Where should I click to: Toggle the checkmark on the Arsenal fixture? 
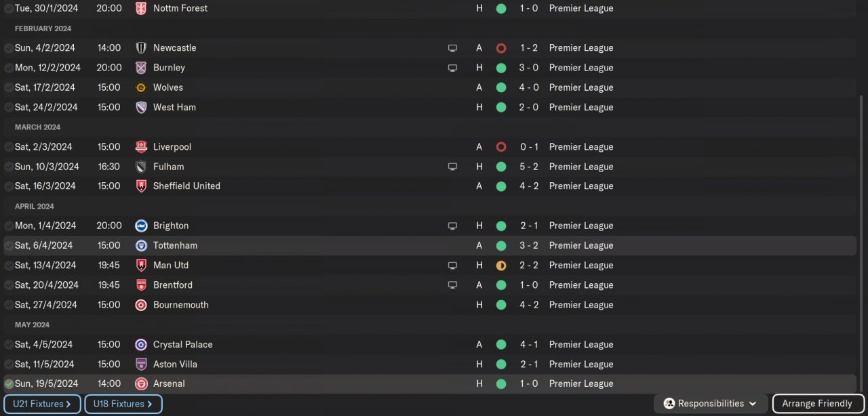click(x=9, y=384)
